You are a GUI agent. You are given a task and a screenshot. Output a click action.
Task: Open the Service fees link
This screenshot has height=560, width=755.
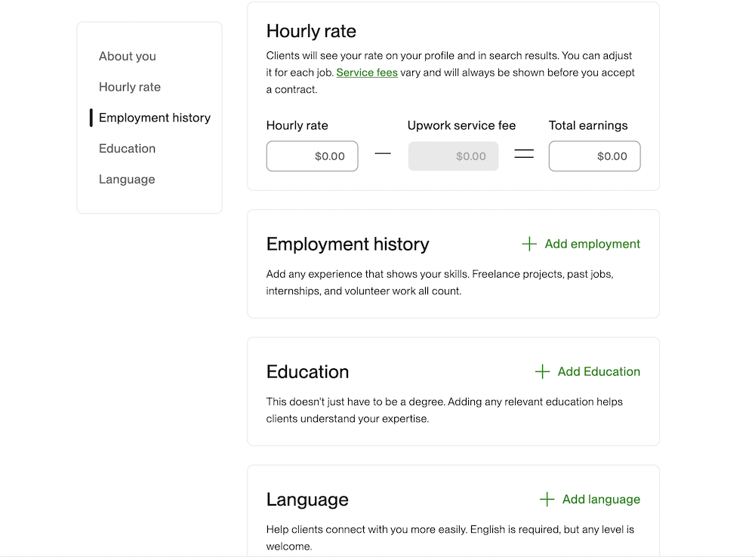click(x=367, y=72)
